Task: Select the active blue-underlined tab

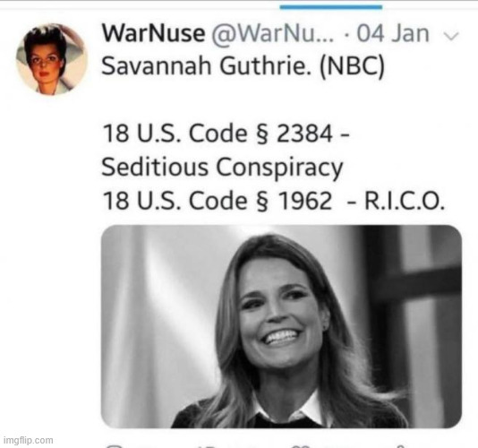Action: pos(331,6)
